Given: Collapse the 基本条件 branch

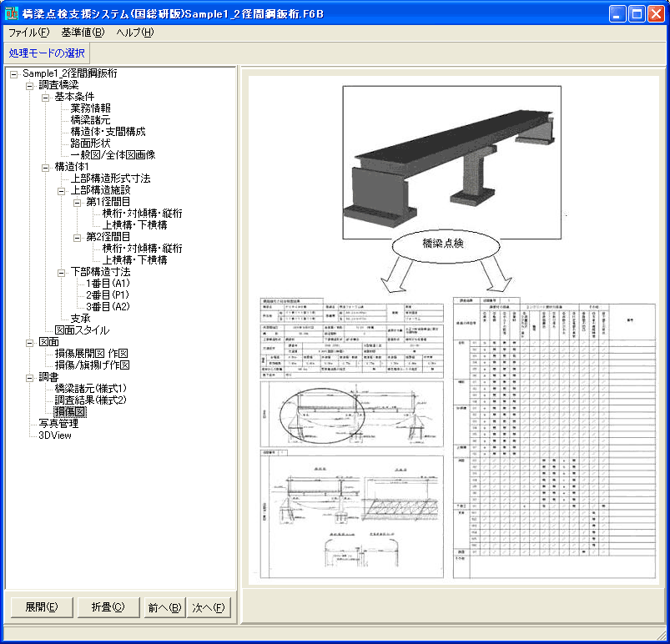Looking at the screenshot, I should [x=45, y=98].
